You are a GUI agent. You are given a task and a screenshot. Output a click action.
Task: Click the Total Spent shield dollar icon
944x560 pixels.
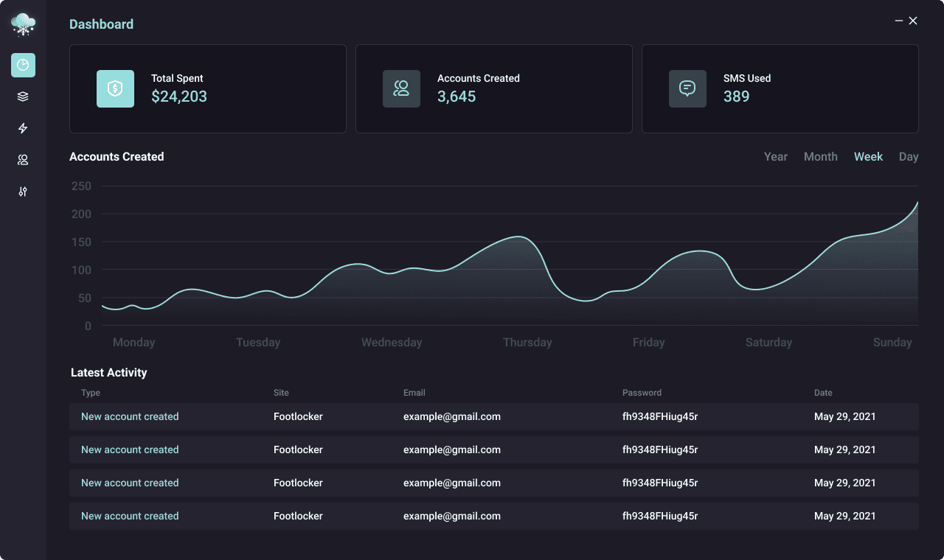pos(115,88)
